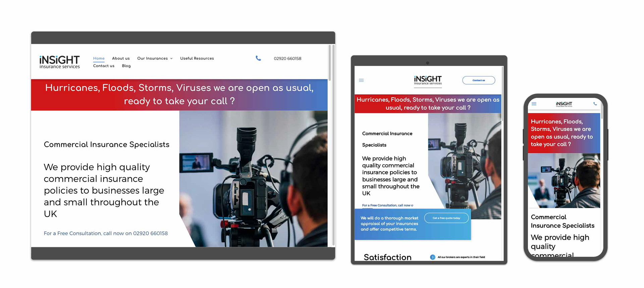Open Home link in desktop navigation
The image size is (644, 288).
click(x=99, y=58)
